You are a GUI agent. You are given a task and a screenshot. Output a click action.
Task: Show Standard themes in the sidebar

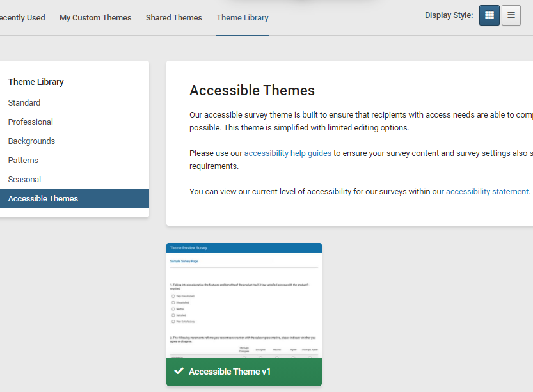click(x=24, y=103)
